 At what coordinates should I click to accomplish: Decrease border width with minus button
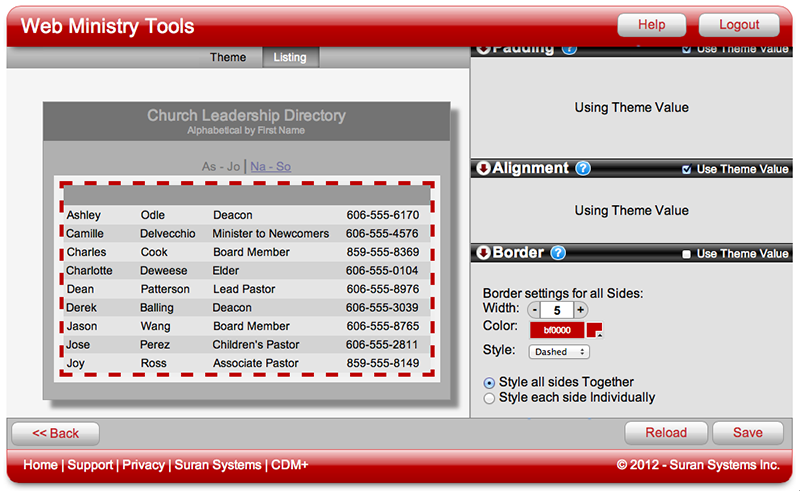tap(533, 310)
